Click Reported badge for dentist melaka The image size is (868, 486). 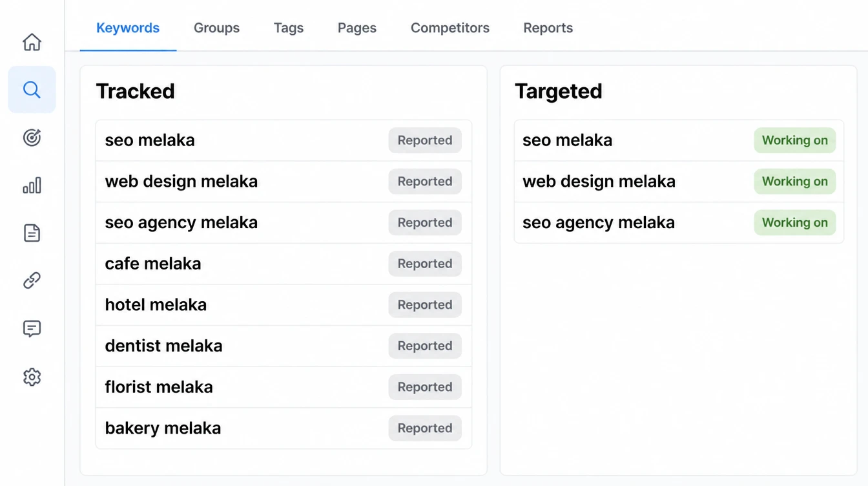tap(425, 346)
